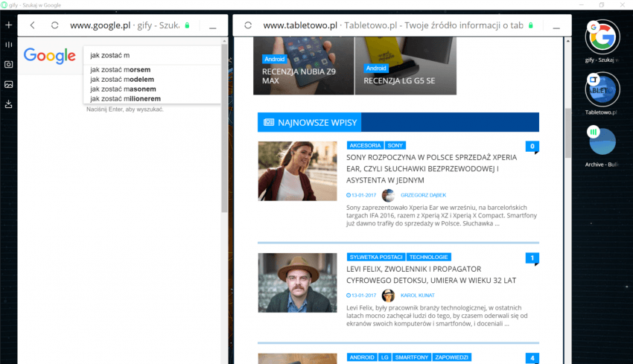Click the comment count 4 badge
This screenshot has height=364, width=633.
tap(532, 358)
